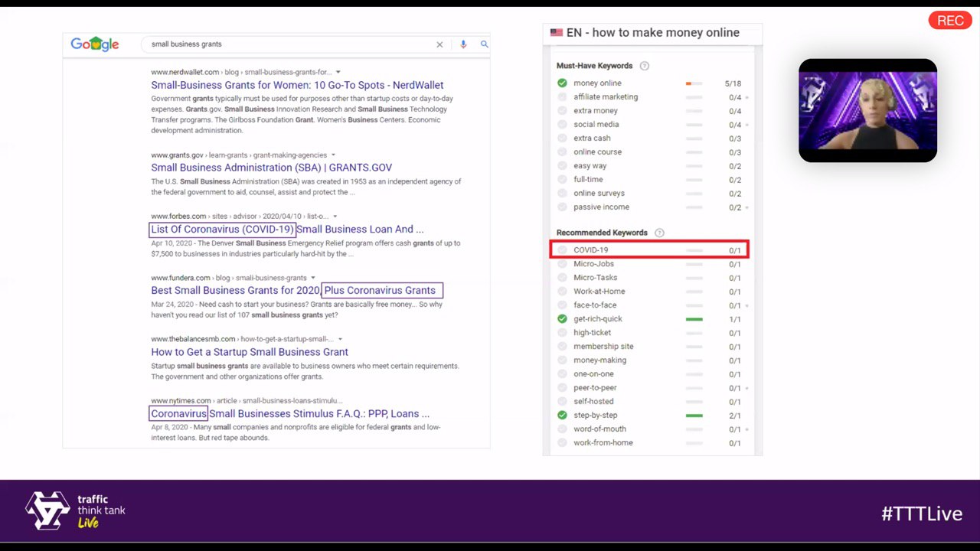Toggle the circle beside social media
This screenshot has width=980, height=551.
(562, 125)
